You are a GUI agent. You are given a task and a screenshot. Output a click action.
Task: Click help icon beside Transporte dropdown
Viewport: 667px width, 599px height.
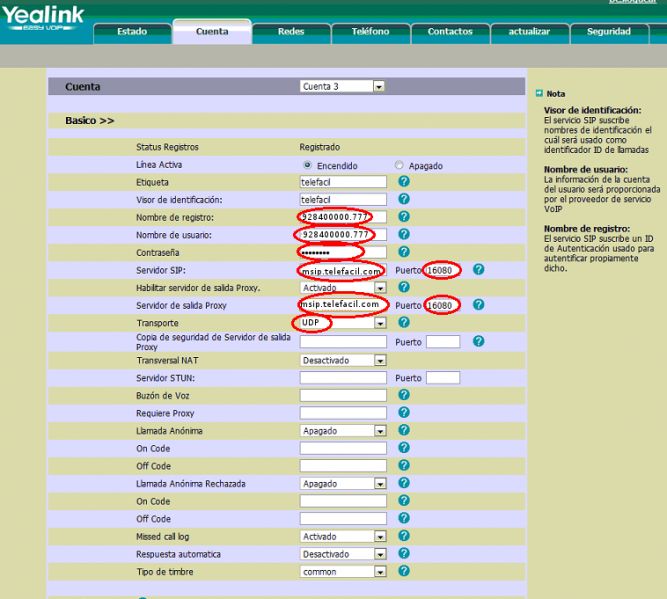point(404,323)
